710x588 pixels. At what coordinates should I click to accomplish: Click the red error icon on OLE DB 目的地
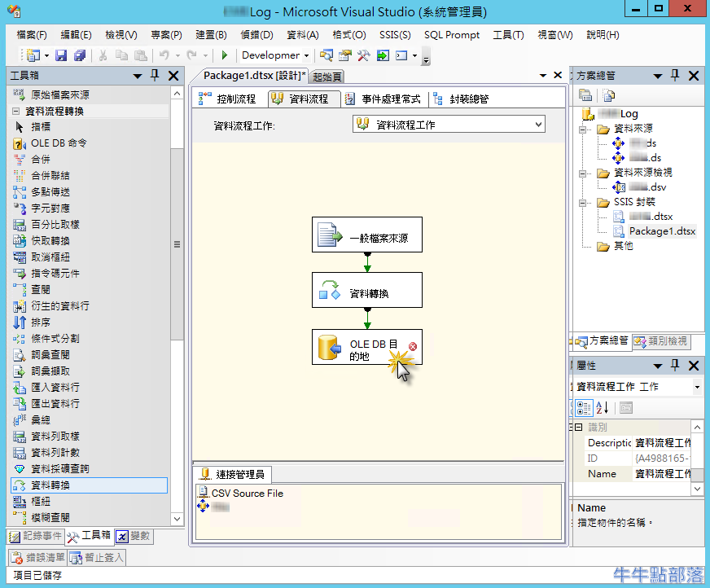(412, 347)
